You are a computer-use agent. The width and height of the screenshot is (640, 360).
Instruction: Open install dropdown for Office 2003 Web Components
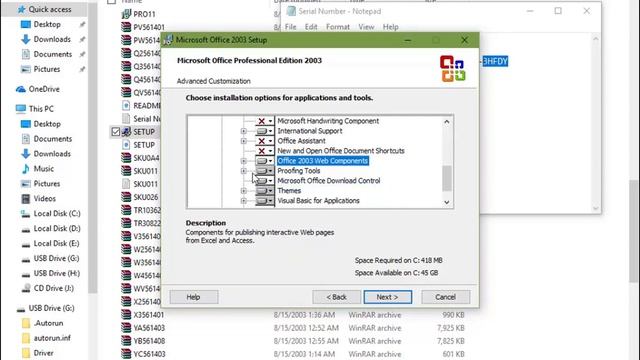pos(264,161)
